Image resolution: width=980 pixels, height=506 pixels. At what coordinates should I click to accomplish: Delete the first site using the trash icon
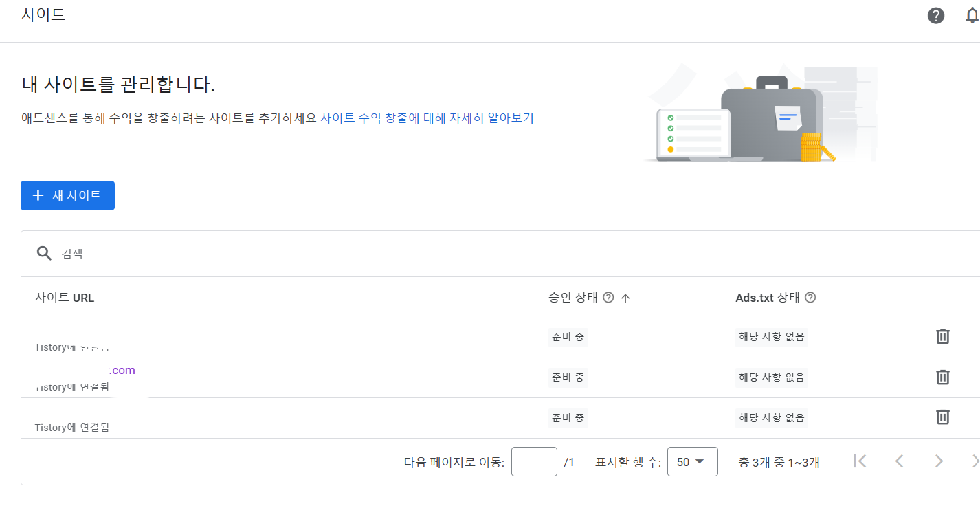pyautogui.click(x=942, y=337)
